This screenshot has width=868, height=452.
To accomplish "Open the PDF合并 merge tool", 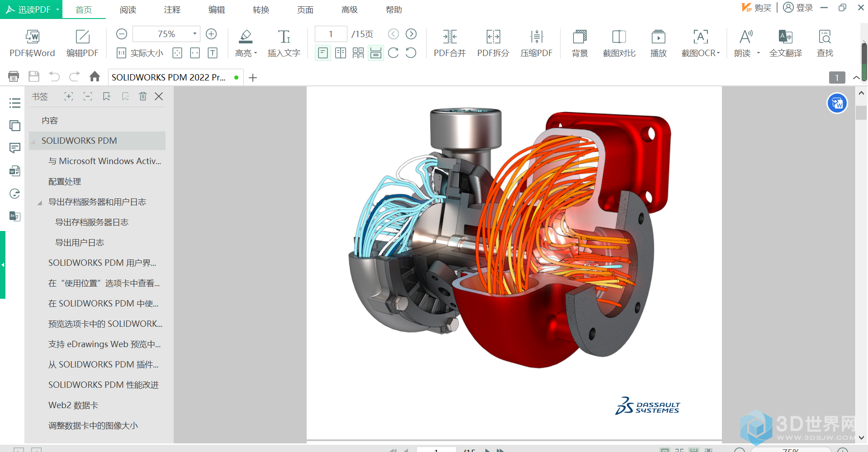I will coord(450,43).
